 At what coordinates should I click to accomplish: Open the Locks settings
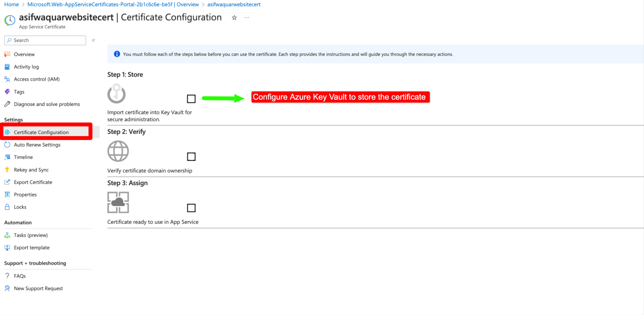click(20, 207)
